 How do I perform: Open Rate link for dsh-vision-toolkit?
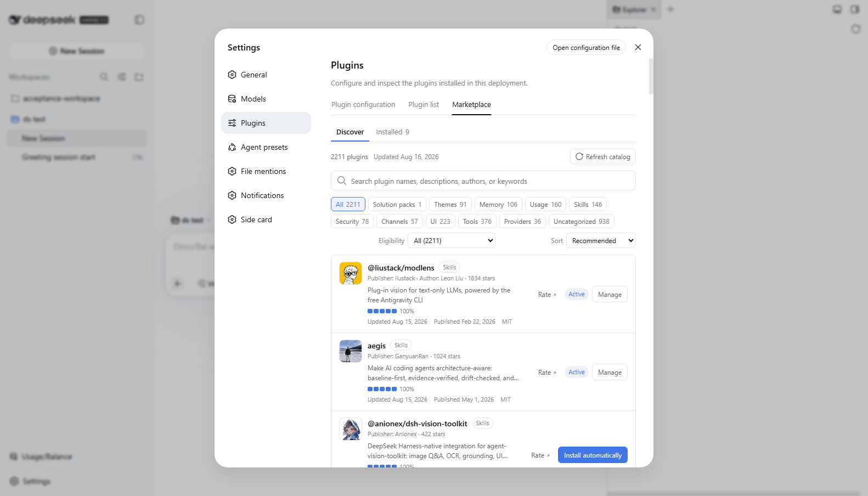[540, 455]
